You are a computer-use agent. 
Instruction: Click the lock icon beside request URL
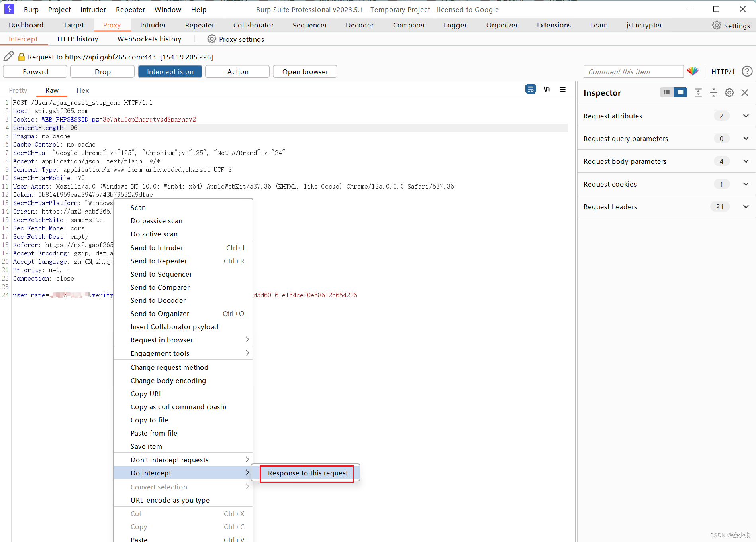coord(22,57)
